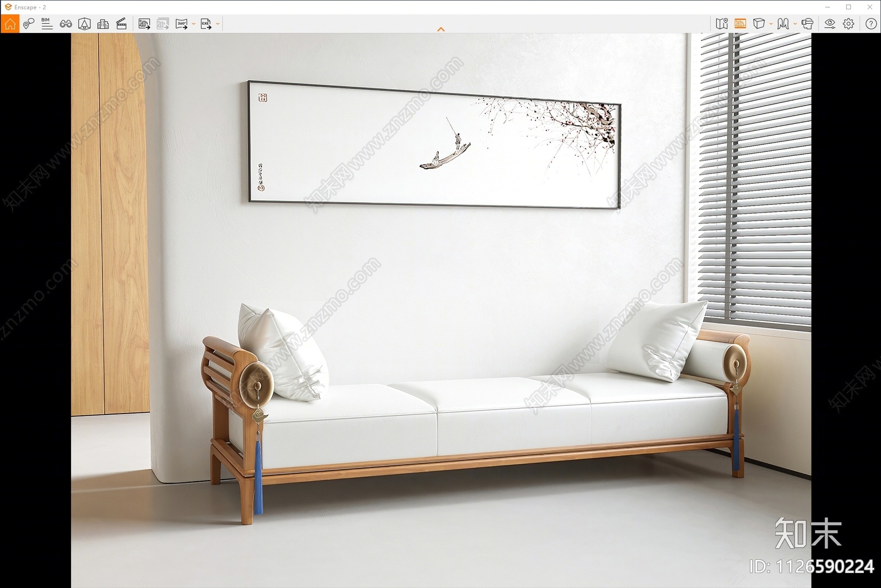Click the Batch Rendering export icon
The height and width of the screenshot is (588, 881).
click(162, 24)
